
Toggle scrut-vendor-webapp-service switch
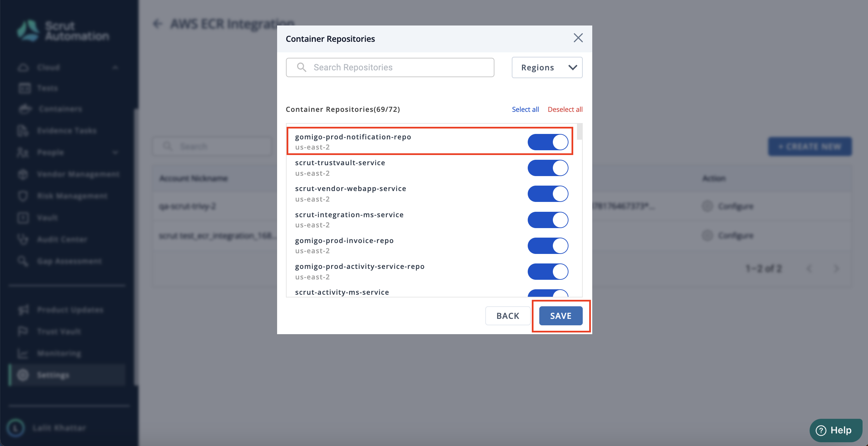(548, 194)
